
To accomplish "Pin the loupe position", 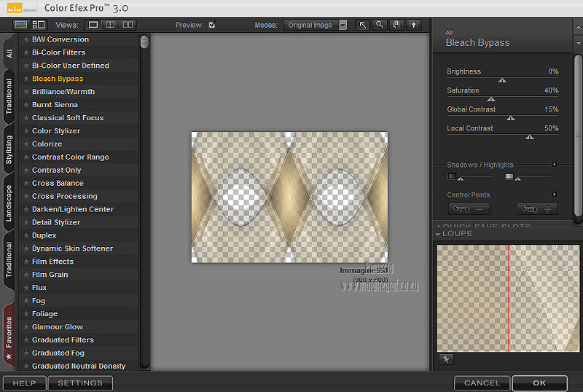I will (x=446, y=359).
